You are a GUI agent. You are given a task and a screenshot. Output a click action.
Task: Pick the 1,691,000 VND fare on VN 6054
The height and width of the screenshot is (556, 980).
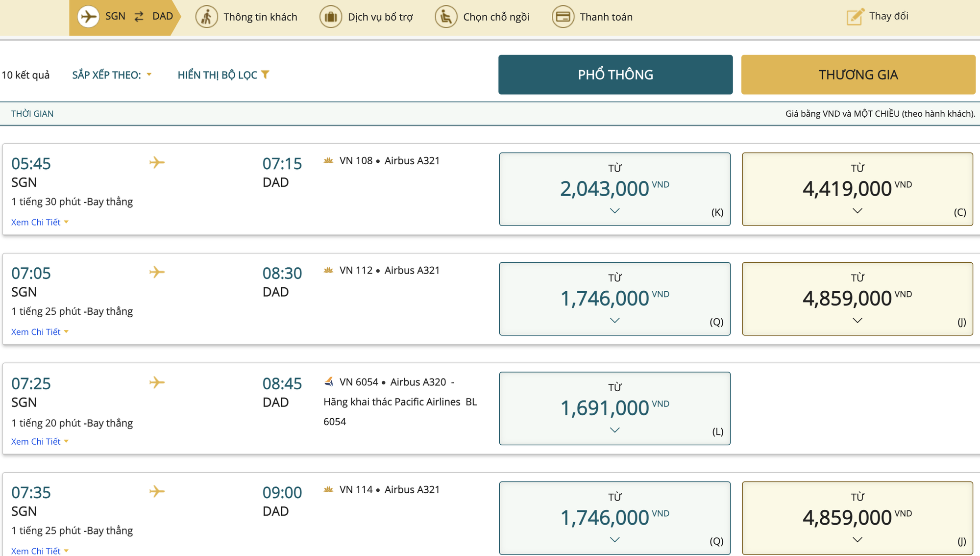(x=615, y=408)
